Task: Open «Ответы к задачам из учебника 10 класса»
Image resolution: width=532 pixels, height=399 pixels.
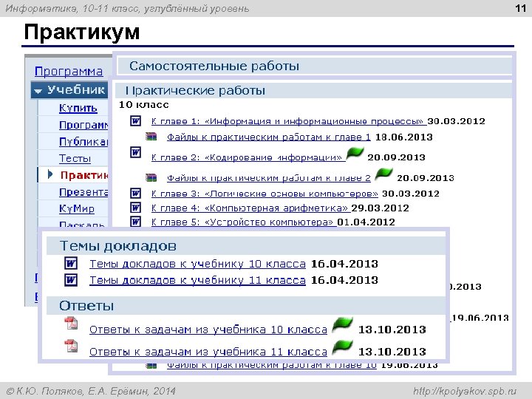Action: (208, 330)
